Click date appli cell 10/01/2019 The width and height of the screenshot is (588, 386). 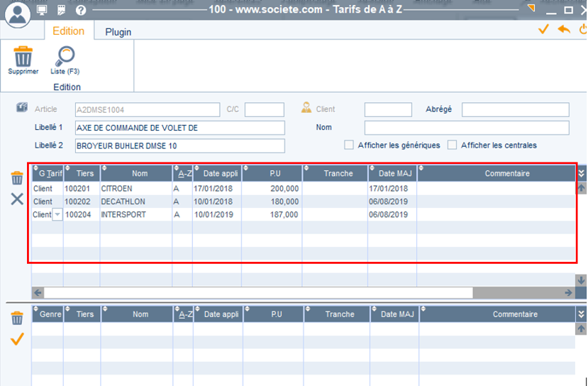click(217, 214)
